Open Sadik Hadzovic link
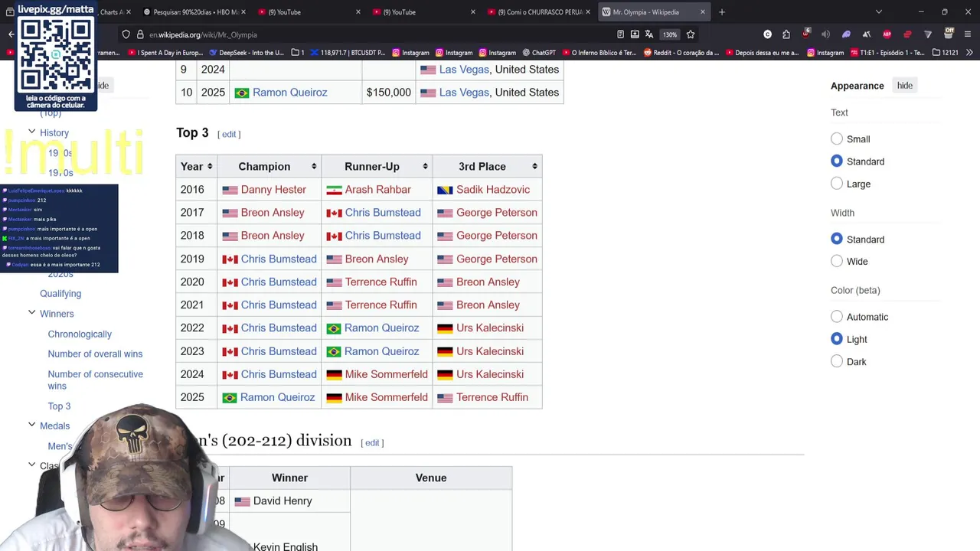The height and width of the screenshot is (551, 980). [493, 190]
